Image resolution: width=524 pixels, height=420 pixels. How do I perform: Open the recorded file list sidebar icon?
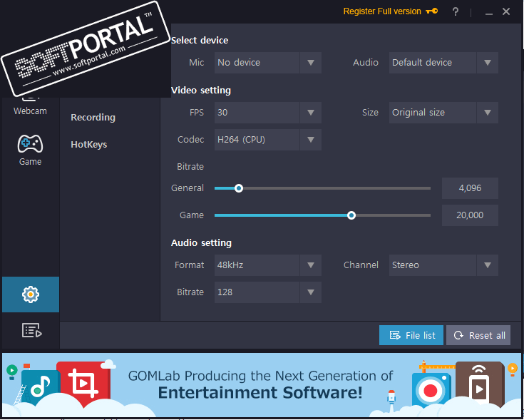click(x=31, y=330)
